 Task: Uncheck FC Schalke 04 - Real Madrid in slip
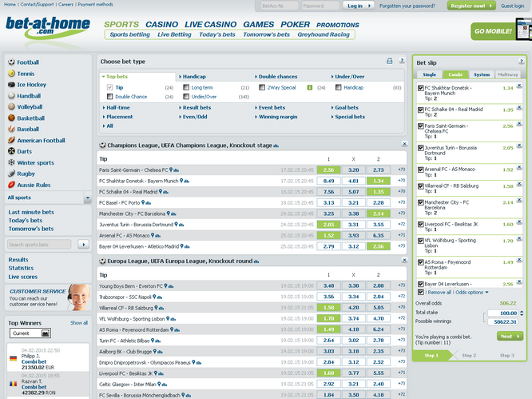pyautogui.click(x=421, y=110)
